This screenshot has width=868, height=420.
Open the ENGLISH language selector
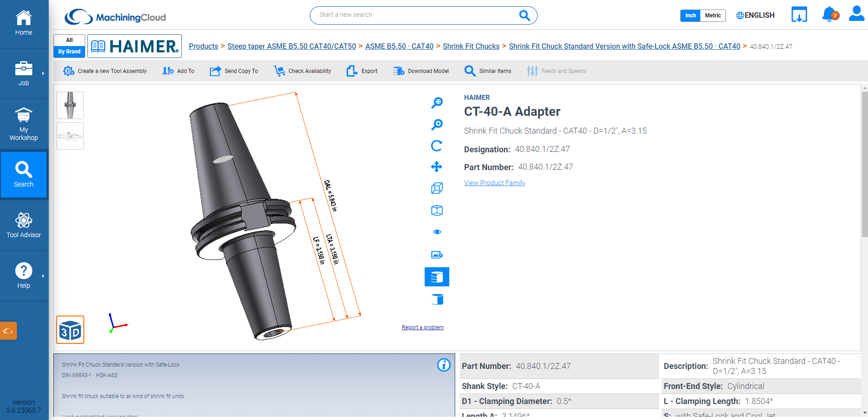tap(755, 16)
